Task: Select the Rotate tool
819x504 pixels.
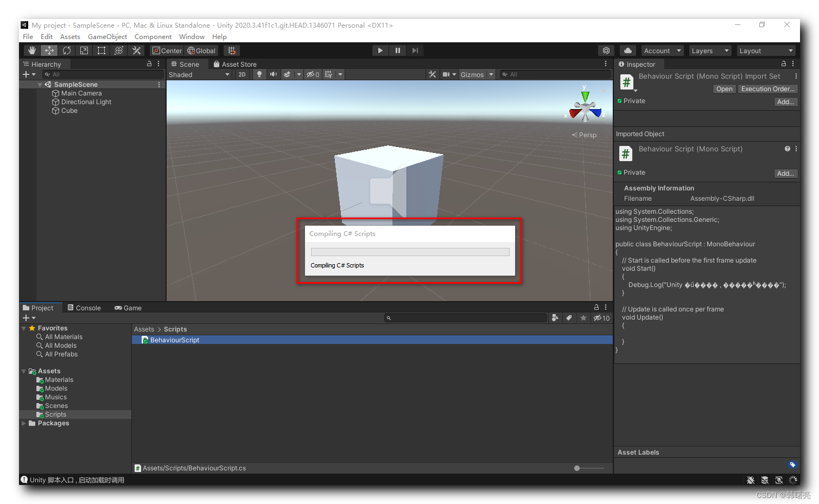Action: [66, 50]
